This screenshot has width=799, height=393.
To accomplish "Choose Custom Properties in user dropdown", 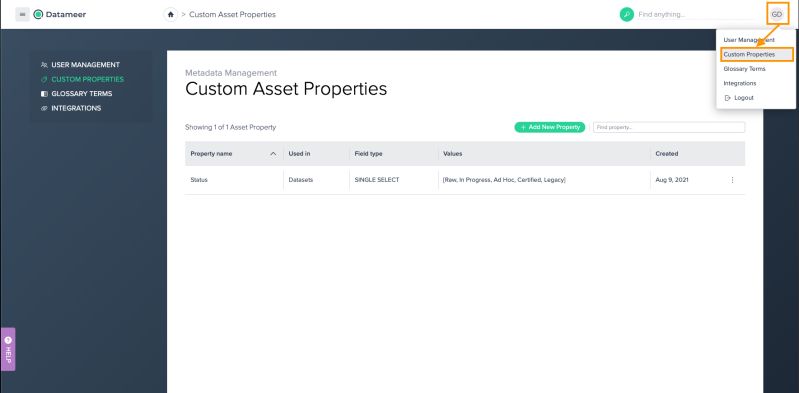I will coord(749,54).
